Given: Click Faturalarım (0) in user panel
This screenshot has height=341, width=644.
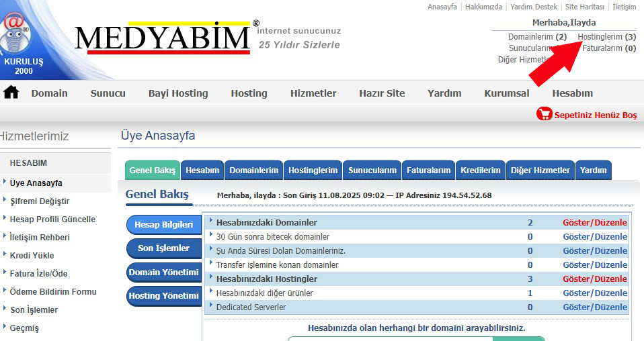Looking at the screenshot, I should click(609, 48).
